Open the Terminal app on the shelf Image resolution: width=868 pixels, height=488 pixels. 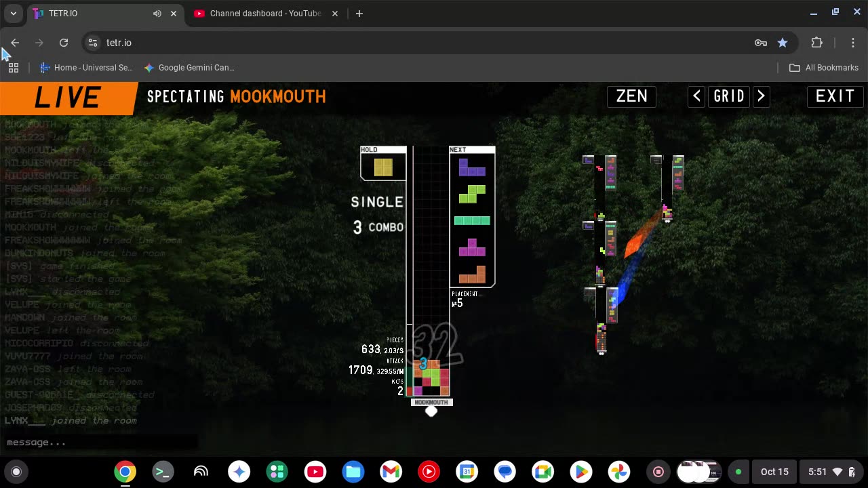pyautogui.click(x=162, y=472)
